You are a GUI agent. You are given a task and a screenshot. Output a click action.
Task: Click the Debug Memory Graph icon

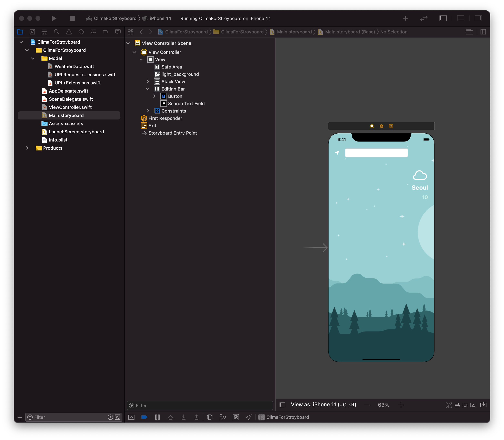point(223,417)
